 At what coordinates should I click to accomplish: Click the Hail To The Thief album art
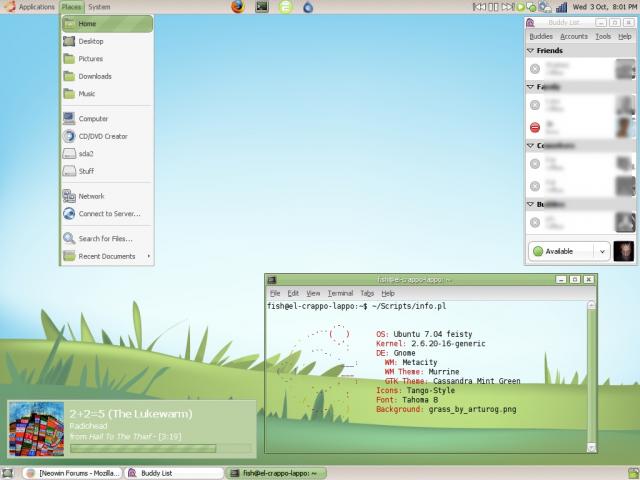[x=36, y=429]
